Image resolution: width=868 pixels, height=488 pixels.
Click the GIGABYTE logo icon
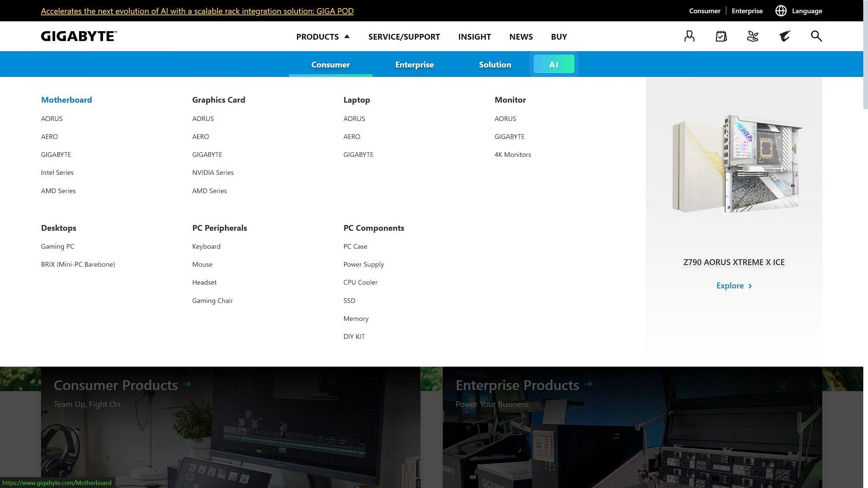(78, 36)
